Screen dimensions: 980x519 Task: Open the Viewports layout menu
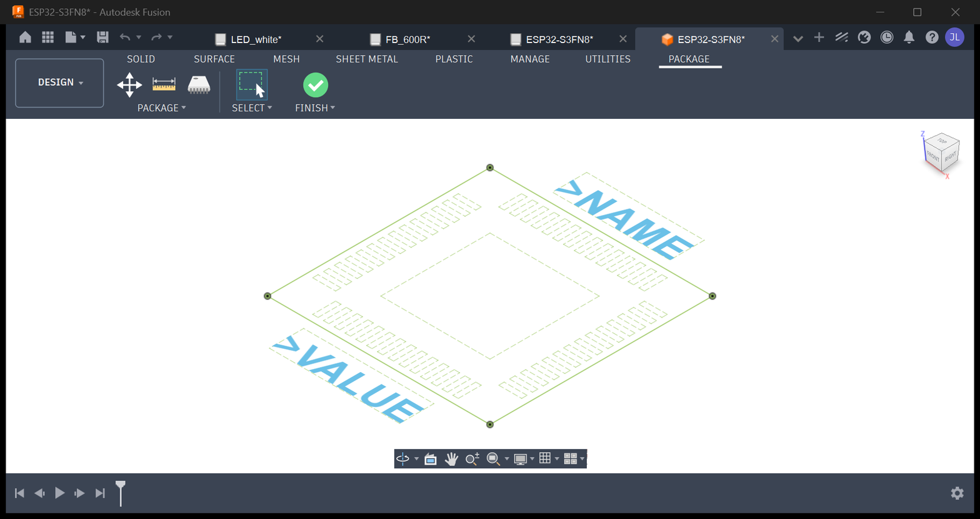pyautogui.click(x=570, y=459)
